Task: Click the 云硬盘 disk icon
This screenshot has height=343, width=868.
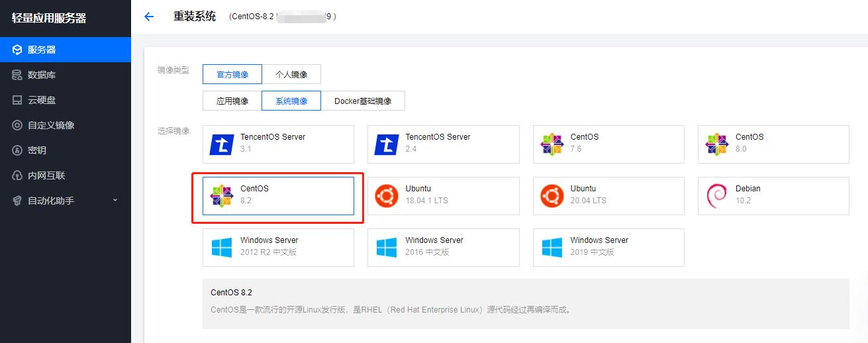Action: (17, 100)
